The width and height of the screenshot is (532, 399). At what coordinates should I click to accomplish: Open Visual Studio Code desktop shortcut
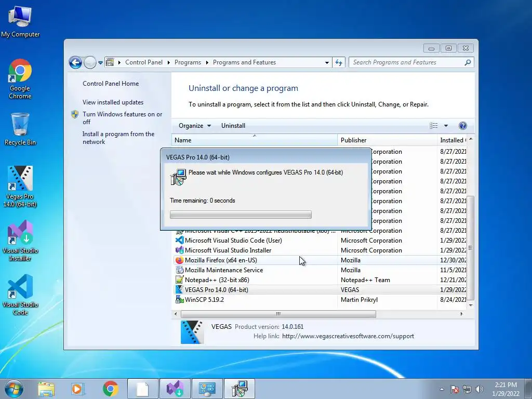[20, 295]
